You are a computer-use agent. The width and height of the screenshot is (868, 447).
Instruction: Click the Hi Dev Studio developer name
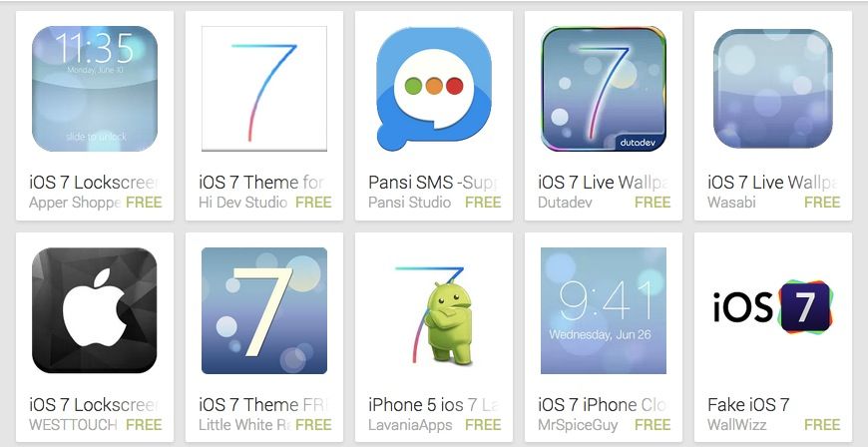[x=243, y=203]
